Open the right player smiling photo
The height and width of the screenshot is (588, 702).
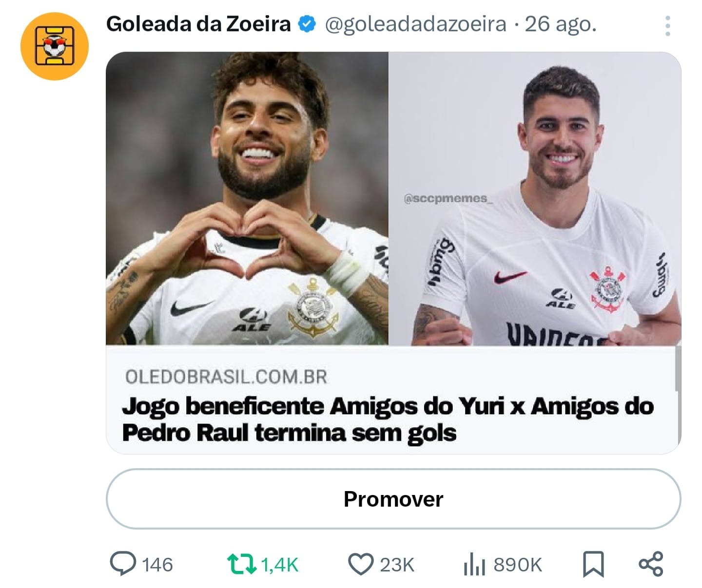tap(535, 198)
